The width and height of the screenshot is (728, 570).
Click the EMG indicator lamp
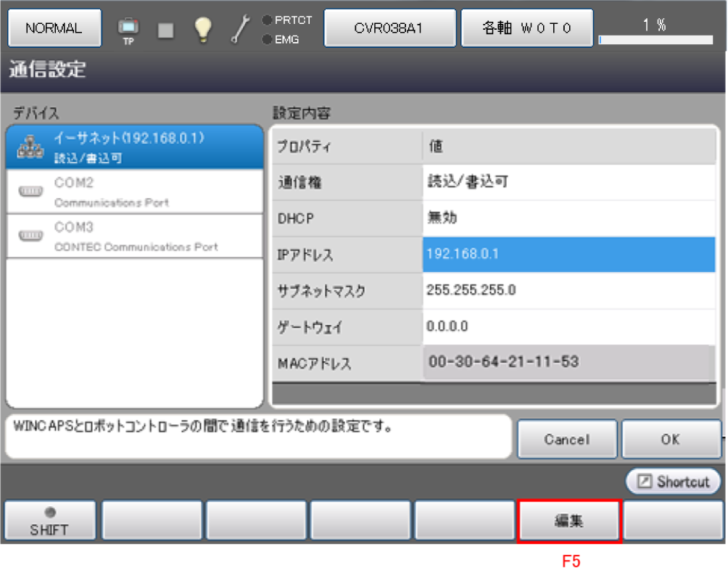tap(267, 39)
